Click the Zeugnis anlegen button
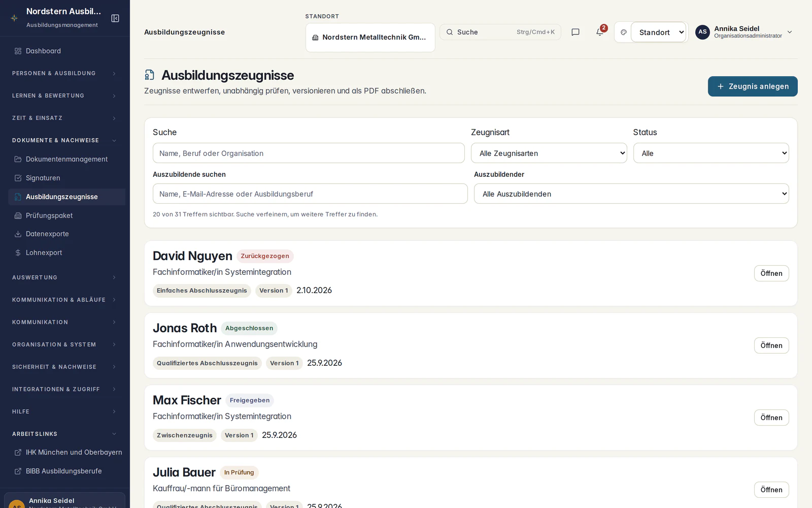 tap(753, 86)
